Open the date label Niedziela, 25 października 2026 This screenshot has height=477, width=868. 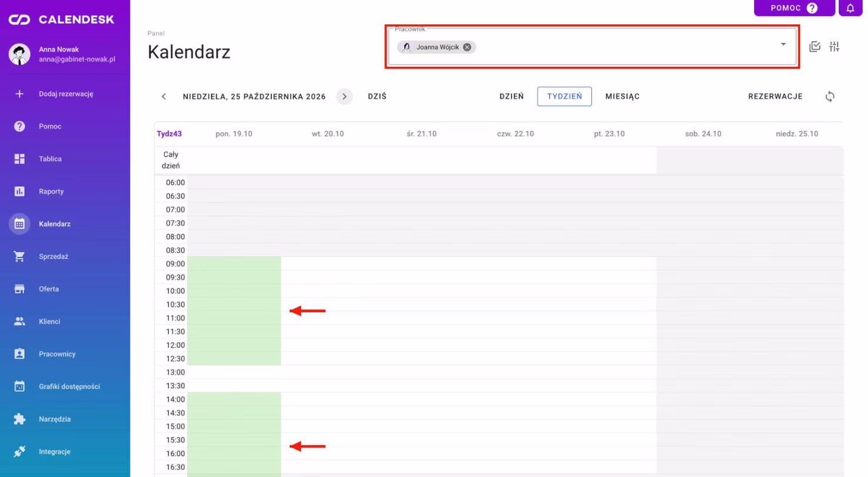pyautogui.click(x=254, y=97)
